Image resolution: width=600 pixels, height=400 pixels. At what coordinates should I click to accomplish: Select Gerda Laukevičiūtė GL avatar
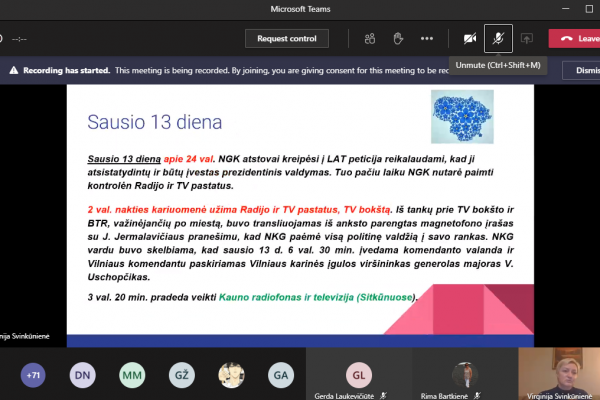pyautogui.click(x=359, y=375)
